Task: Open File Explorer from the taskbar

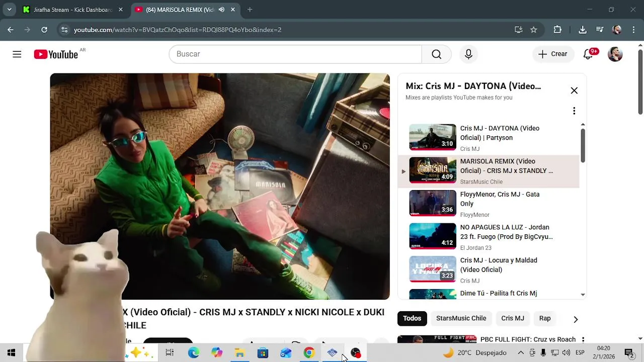Action: click(x=239, y=353)
